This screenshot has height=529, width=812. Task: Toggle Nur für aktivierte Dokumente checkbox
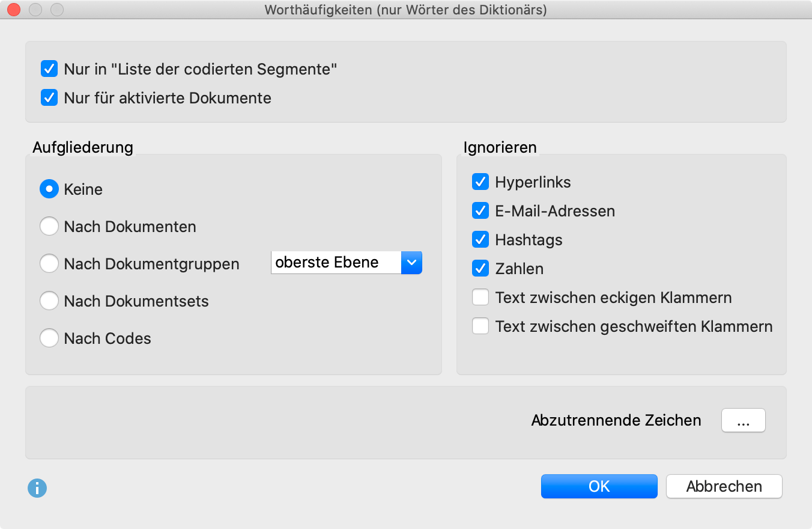tap(49, 97)
